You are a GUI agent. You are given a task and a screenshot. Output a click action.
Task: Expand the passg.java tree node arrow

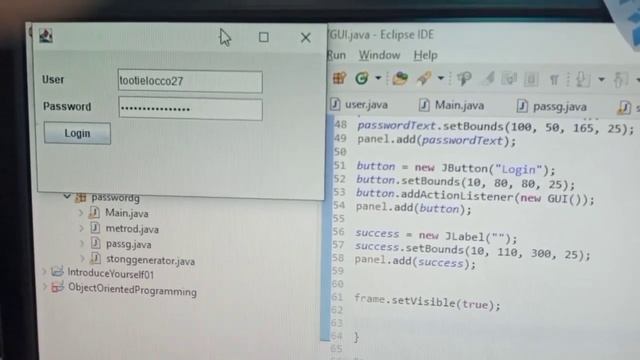coord(82,244)
